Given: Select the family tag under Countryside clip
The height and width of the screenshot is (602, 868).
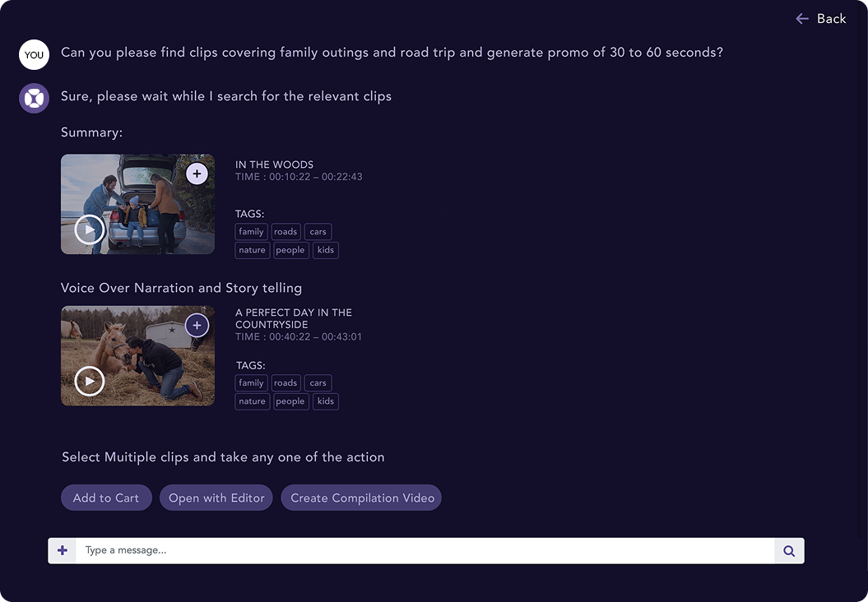Looking at the screenshot, I should click(x=251, y=383).
